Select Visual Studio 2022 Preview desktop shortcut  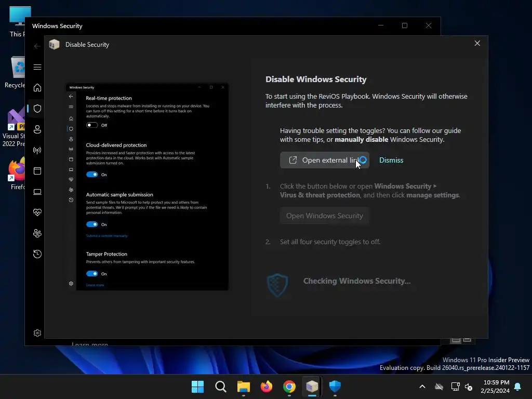coord(14,128)
